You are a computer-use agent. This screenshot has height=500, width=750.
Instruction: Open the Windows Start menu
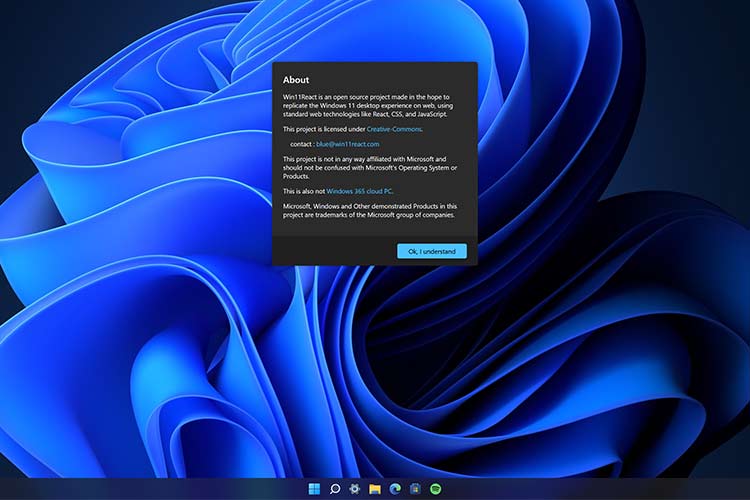[314, 489]
